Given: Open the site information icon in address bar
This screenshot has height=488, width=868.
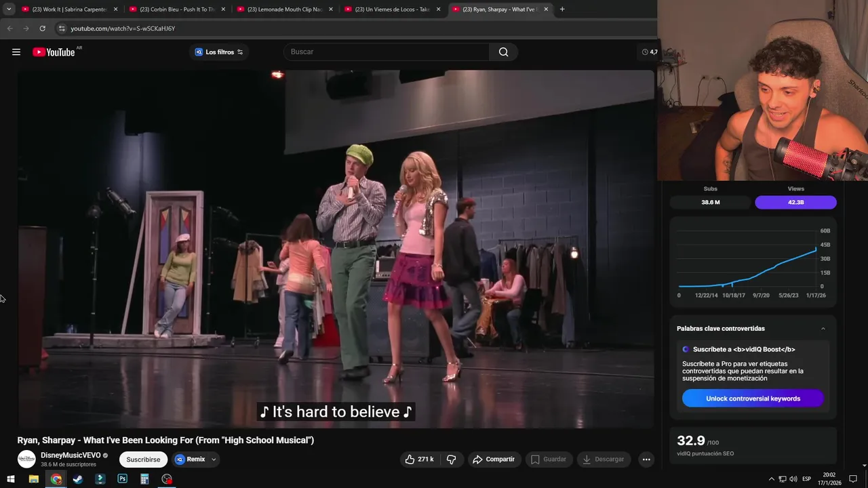Looking at the screenshot, I should 61,28.
